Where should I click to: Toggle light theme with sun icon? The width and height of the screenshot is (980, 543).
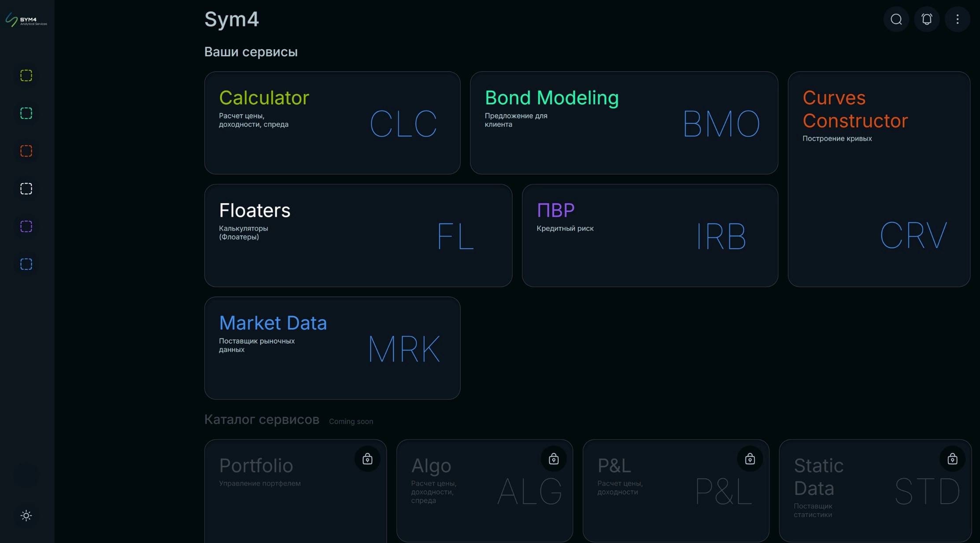26,515
